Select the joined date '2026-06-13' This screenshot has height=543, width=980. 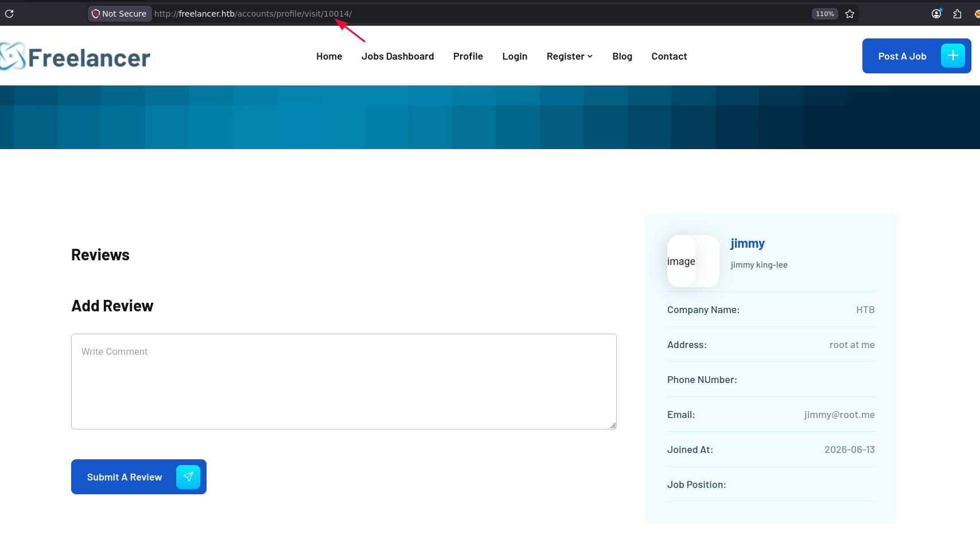[x=850, y=450]
